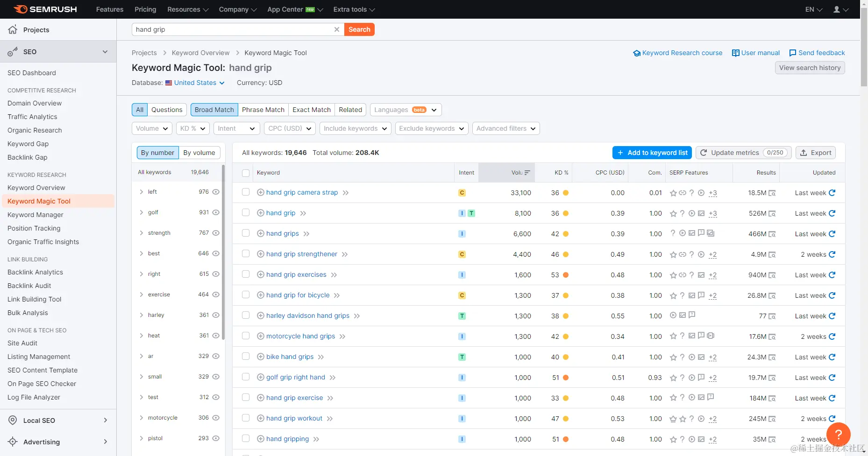
Task: Open double-arrow for hand grip workout
Action: (330, 419)
